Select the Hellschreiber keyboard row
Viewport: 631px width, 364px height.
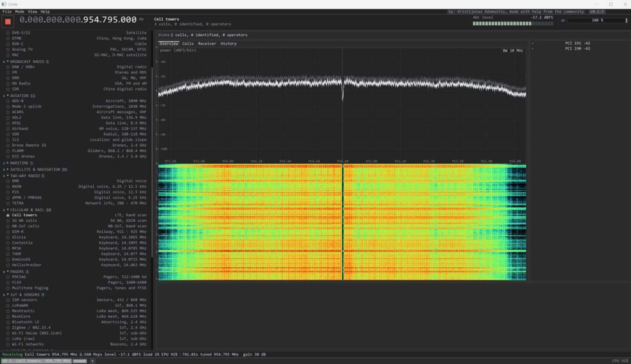click(76, 265)
